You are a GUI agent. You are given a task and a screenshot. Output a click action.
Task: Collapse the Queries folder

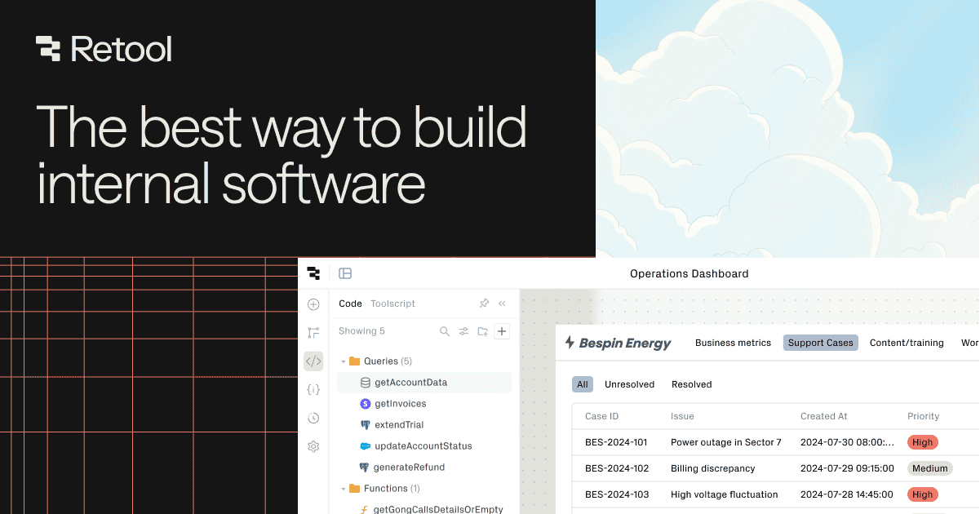[x=344, y=361]
